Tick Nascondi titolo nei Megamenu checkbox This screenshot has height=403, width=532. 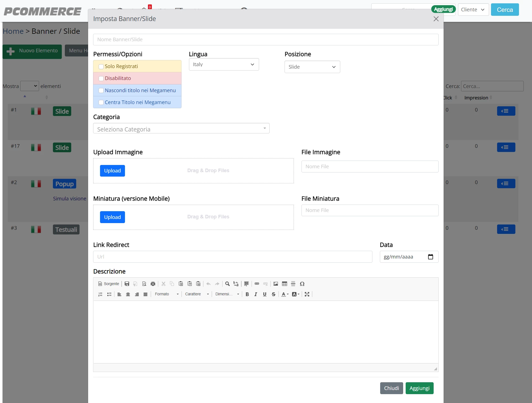[x=101, y=91]
